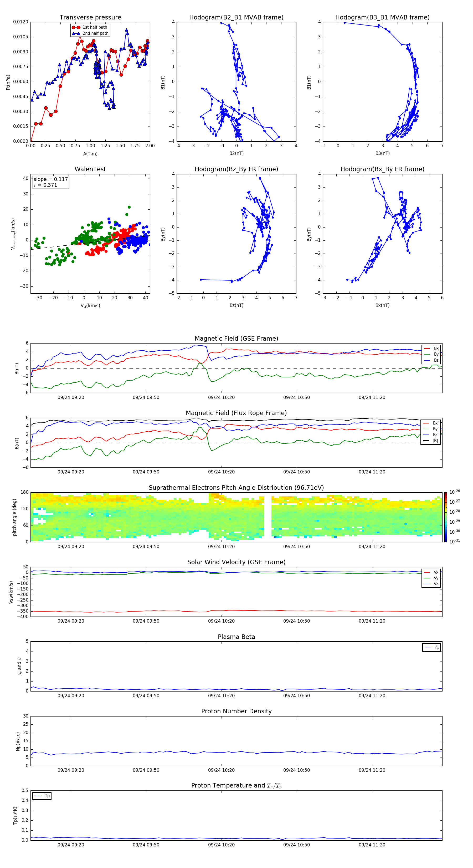This screenshot has height=868, width=473.
Task: Click the "Bz(nT)" x-axis label
Action: click(236, 305)
